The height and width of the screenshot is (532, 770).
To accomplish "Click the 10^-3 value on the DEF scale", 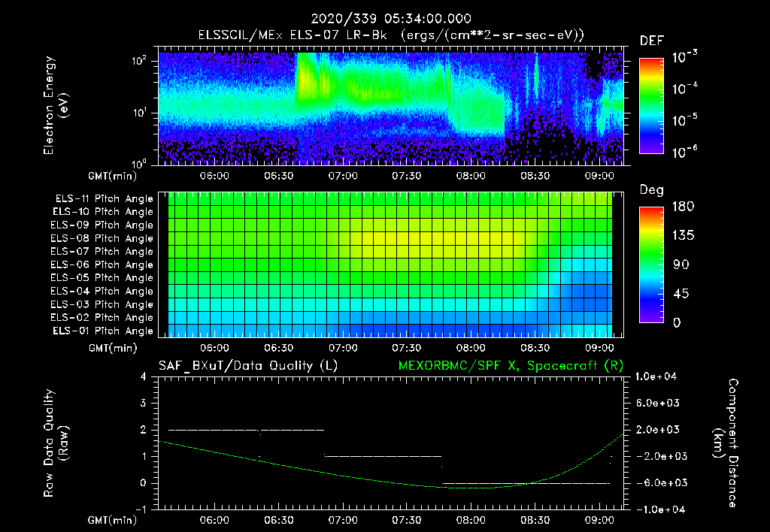I will [x=684, y=57].
